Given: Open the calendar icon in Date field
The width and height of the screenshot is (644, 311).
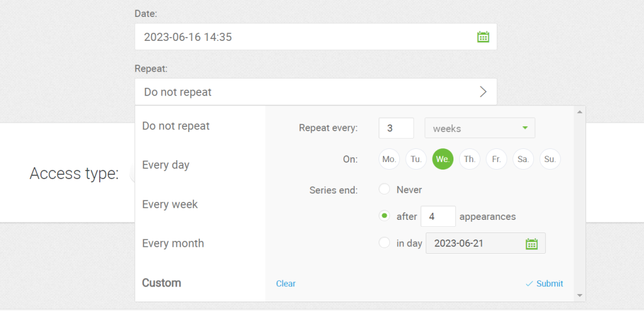Looking at the screenshot, I should click(x=483, y=37).
